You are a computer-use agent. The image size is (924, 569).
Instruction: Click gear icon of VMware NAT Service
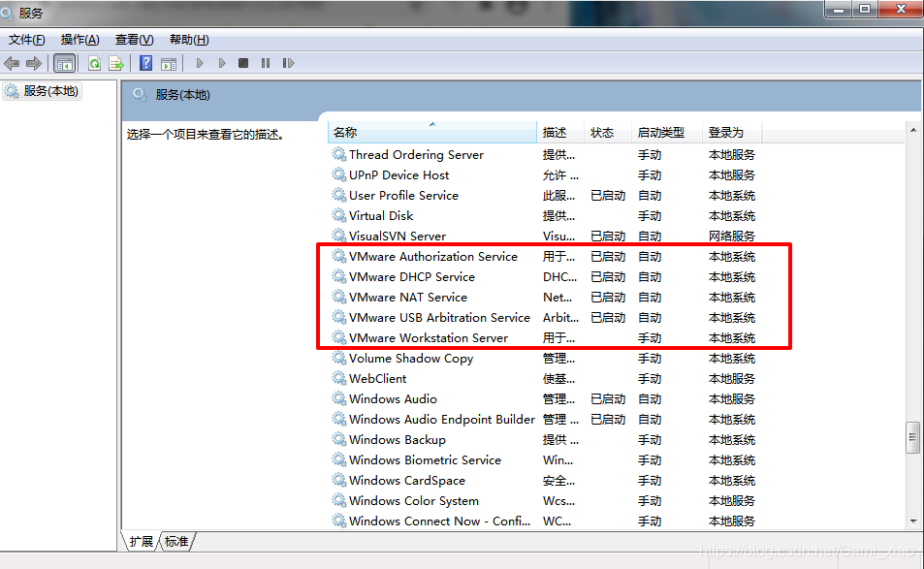(338, 297)
